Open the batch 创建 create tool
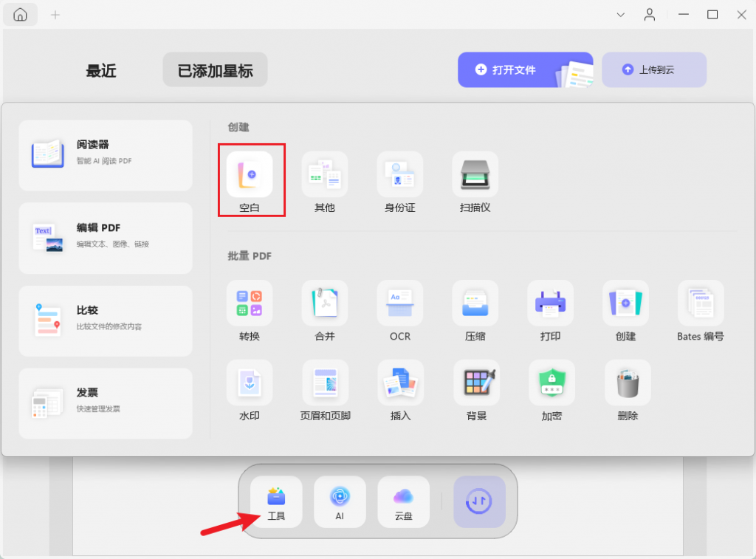Screen dimensions: 756x559 click(x=626, y=303)
